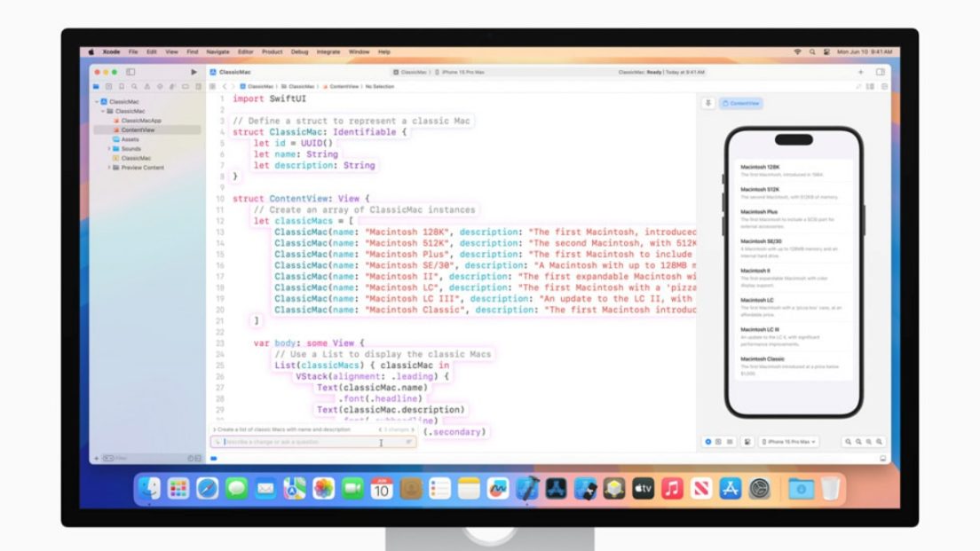Screen dimensions: 980x551
Task: Select the live preview mode button
Action: click(x=707, y=441)
